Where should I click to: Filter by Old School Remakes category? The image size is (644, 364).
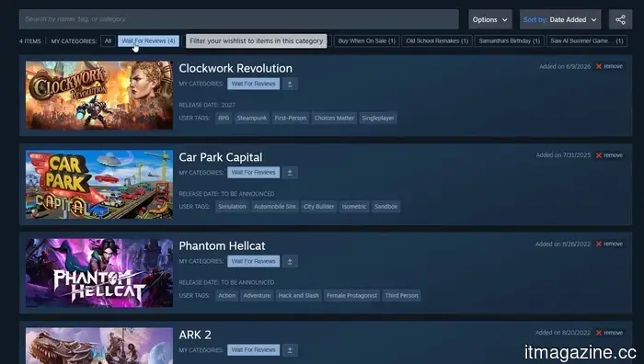[437, 41]
